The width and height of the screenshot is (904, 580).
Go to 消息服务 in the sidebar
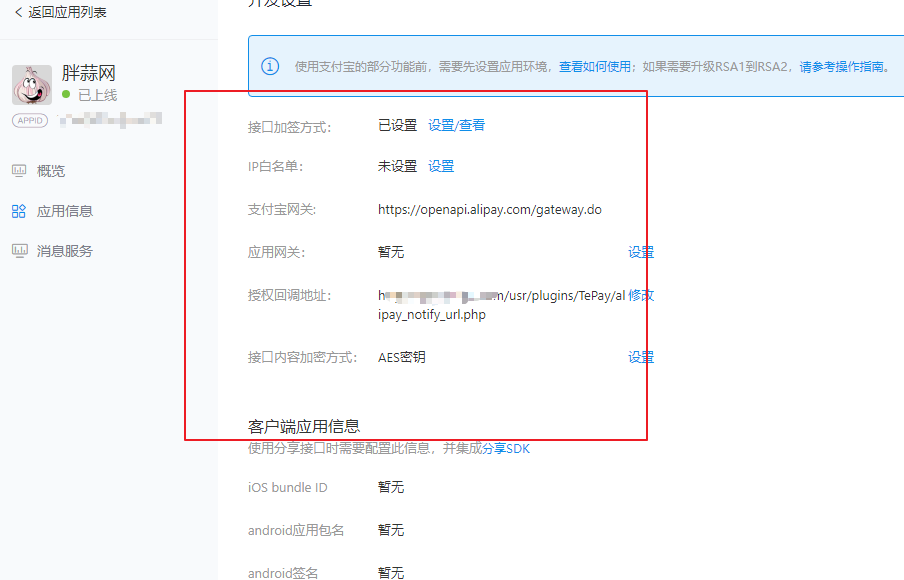(65, 251)
